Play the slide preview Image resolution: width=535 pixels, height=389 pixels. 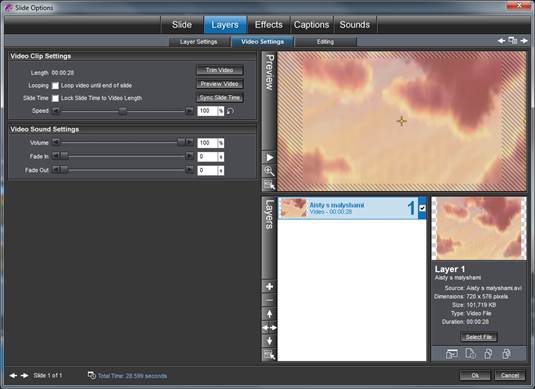click(270, 158)
